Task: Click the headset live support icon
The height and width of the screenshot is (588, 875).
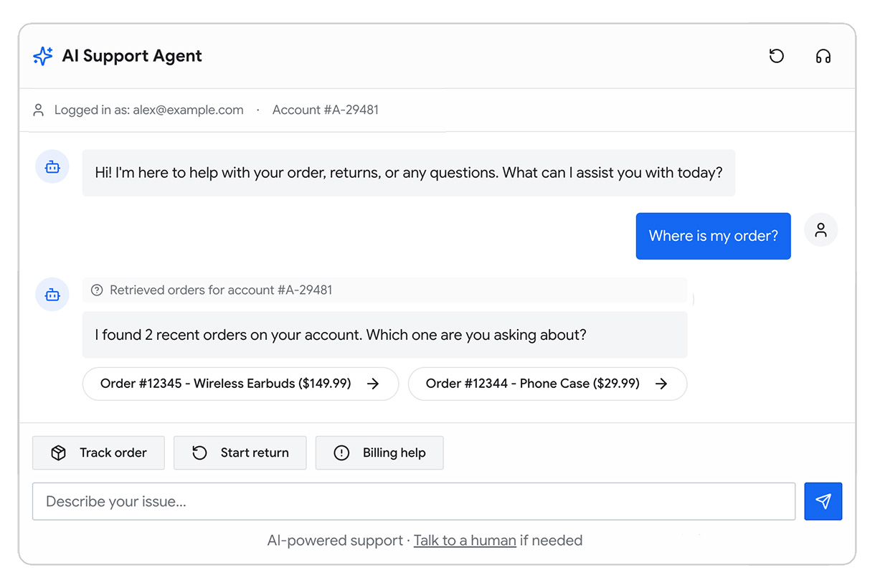Action: coord(823,56)
